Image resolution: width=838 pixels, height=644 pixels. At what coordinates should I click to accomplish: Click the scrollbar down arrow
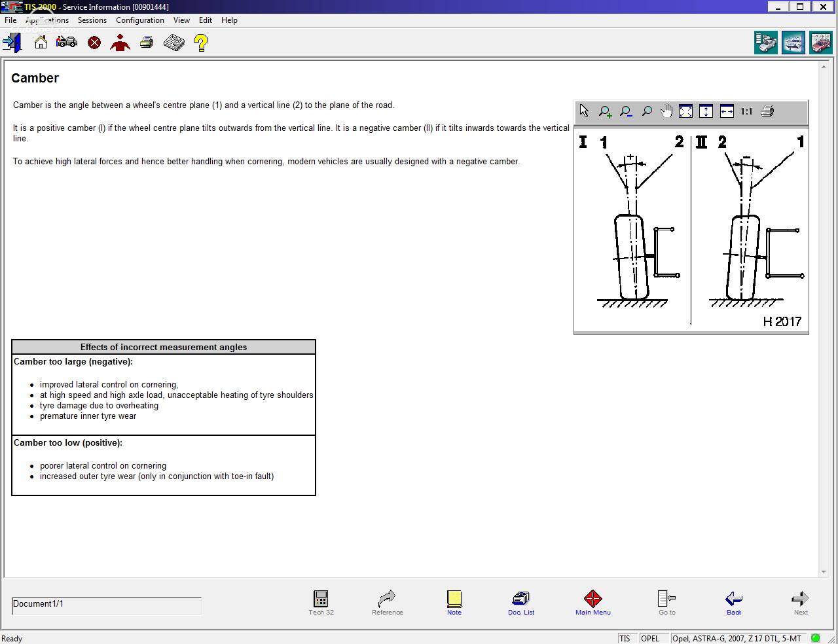click(x=824, y=572)
